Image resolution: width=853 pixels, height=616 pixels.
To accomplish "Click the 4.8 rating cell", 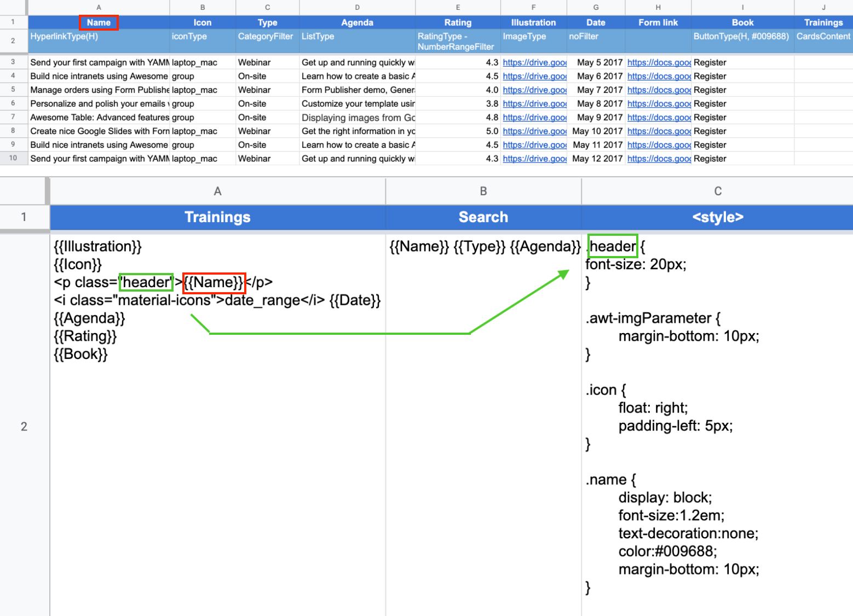I will click(458, 117).
